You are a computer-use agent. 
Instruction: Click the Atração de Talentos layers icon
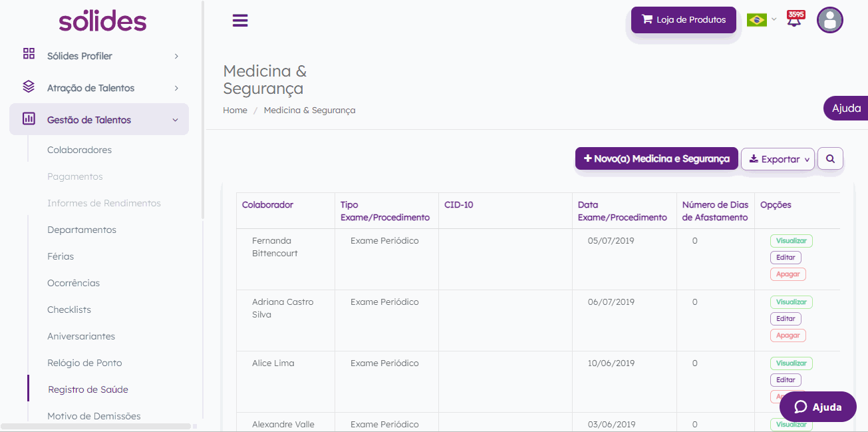tap(29, 87)
